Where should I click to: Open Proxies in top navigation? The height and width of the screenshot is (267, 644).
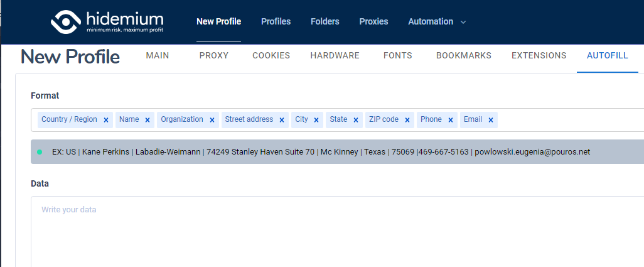373,21
